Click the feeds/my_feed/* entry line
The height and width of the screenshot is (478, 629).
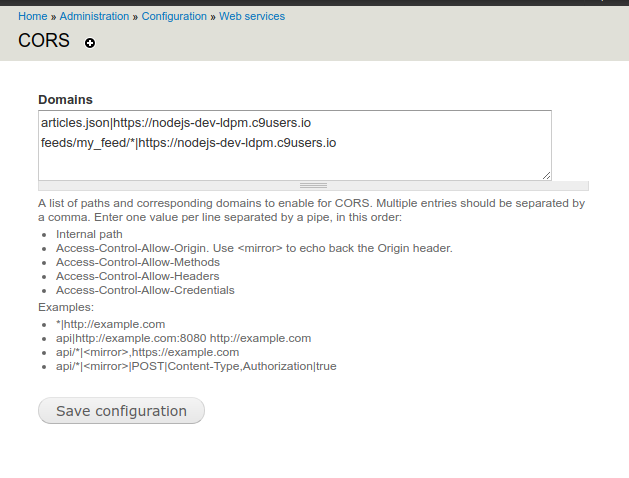click(189, 143)
